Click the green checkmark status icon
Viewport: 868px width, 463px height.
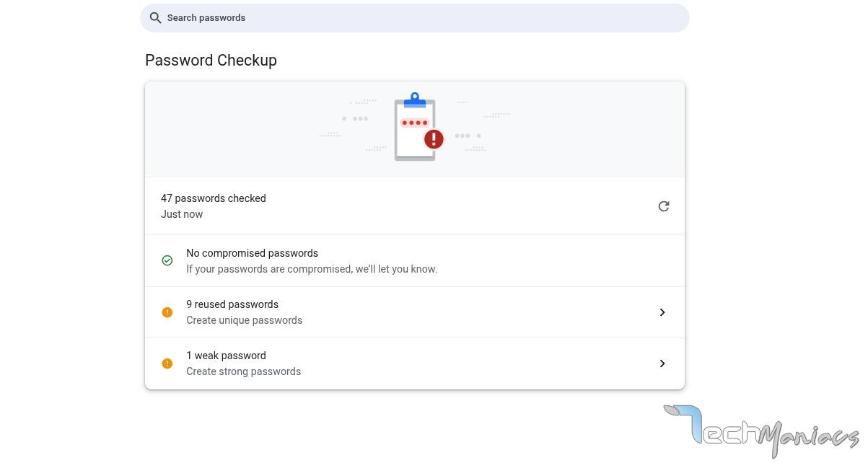pos(167,260)
